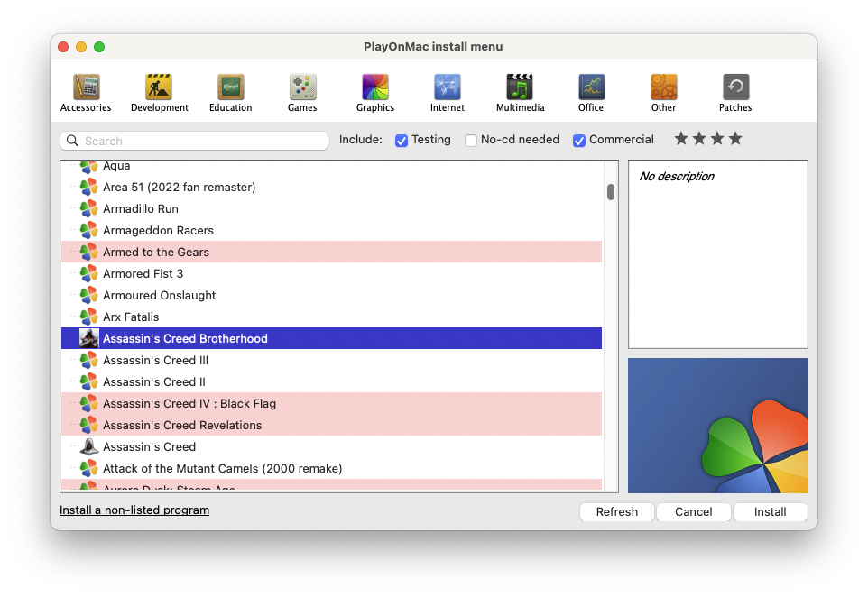Select Assassin's Creed IV : Black Flag
Viewport: 868px width, 597px height.
pyautogui.click(x=331, y=403)
